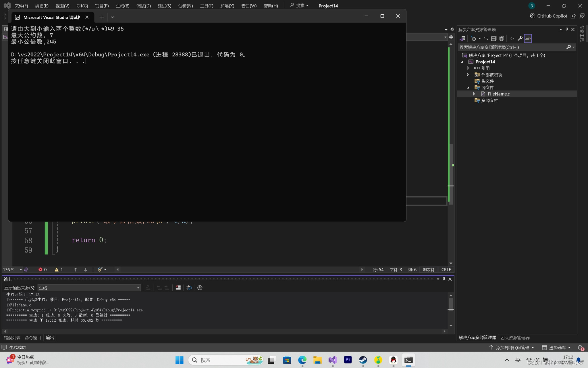This screenshot has width=588, height=368.
Task: Click the pending changes filter clock icon
Action: point(474,39)
